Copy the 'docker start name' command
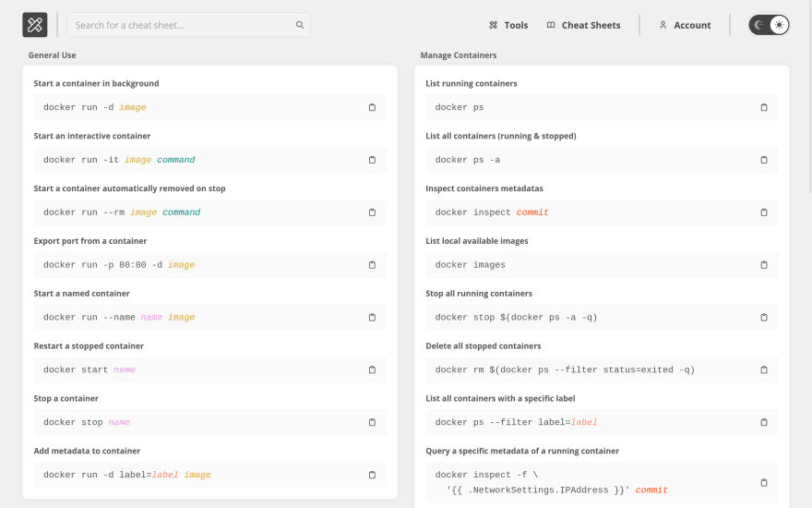Screen dimensions: 812x508 (372, 369)
